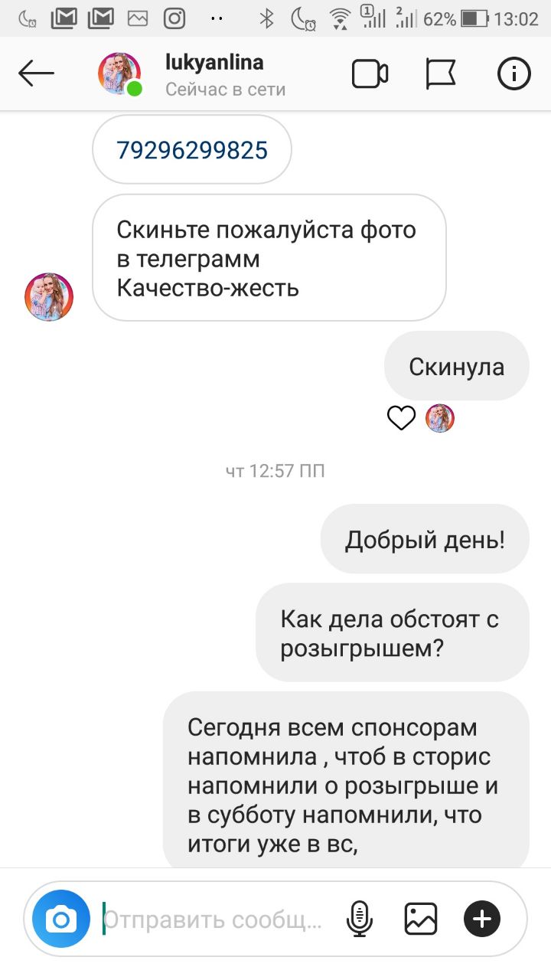Image resolution: width=551 pixels, height=980 pixels.
Task: Tap sender avatar beside Качество-жесть message
Action: click(x=49, y=296)
